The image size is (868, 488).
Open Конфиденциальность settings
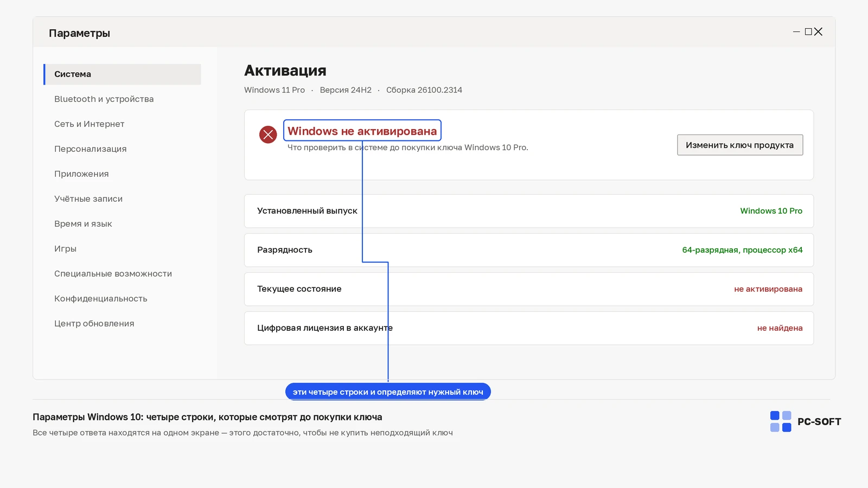[x=100, y=299]
